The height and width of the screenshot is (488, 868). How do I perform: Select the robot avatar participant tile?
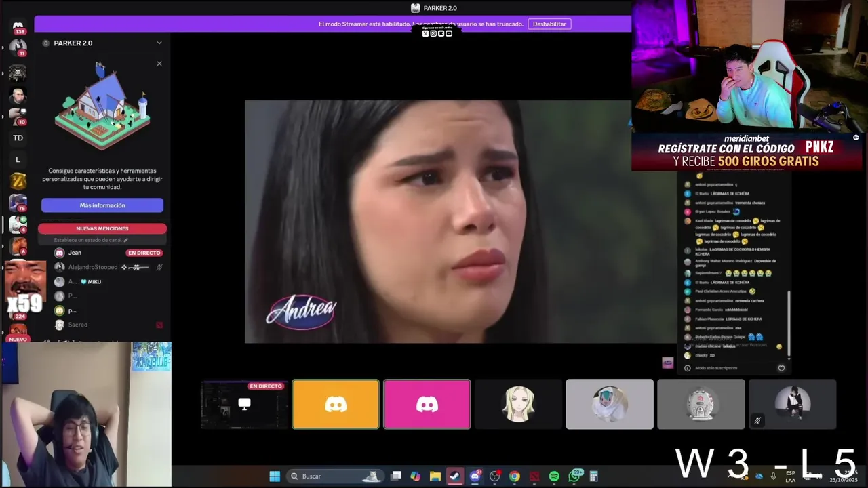pyautogui.click(x=701, y=404)
